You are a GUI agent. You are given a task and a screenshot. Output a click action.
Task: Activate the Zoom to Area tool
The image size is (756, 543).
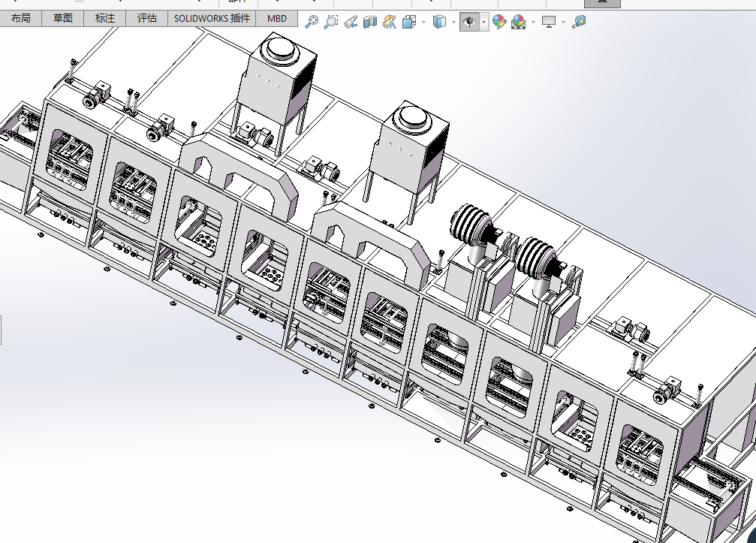(331, 23)
